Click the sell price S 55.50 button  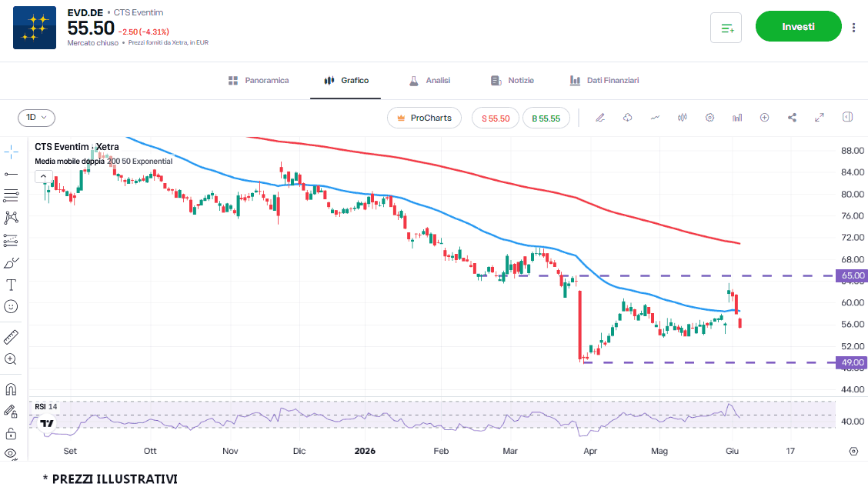496,118
